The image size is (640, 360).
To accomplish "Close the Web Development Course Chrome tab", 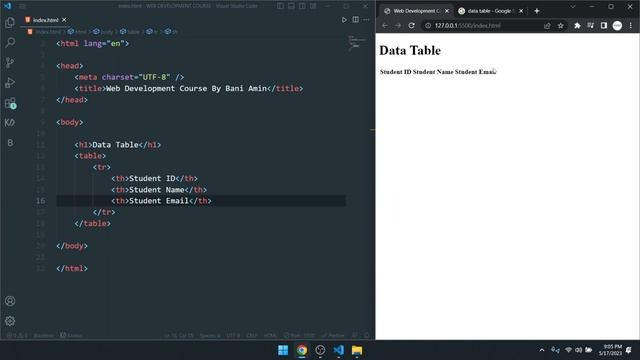I will tap(447, 11).
